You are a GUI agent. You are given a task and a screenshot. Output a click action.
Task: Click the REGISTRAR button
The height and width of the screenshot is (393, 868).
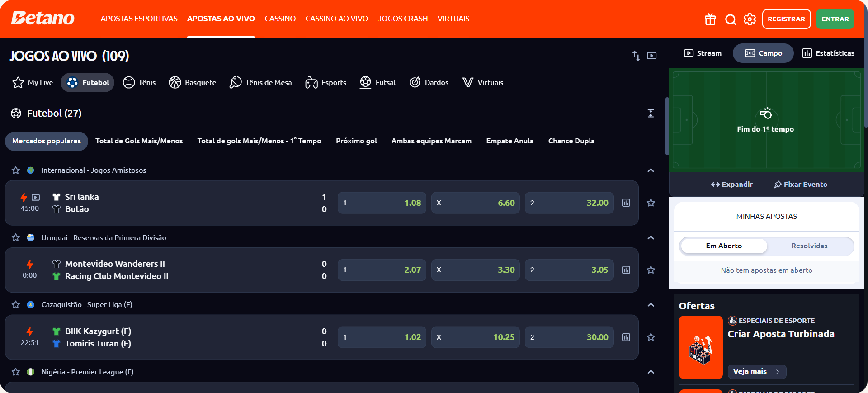[x=786, y=19]
